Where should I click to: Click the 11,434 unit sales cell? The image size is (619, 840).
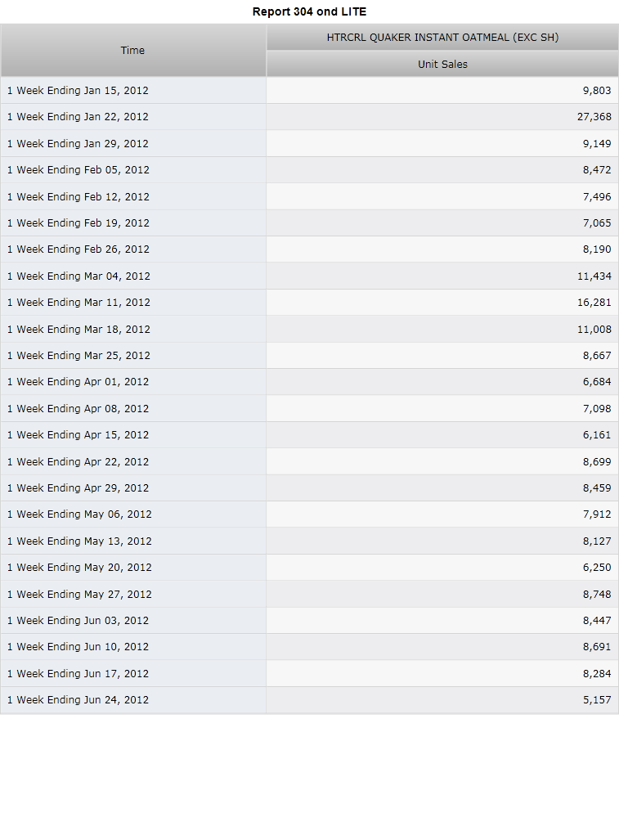442,276
